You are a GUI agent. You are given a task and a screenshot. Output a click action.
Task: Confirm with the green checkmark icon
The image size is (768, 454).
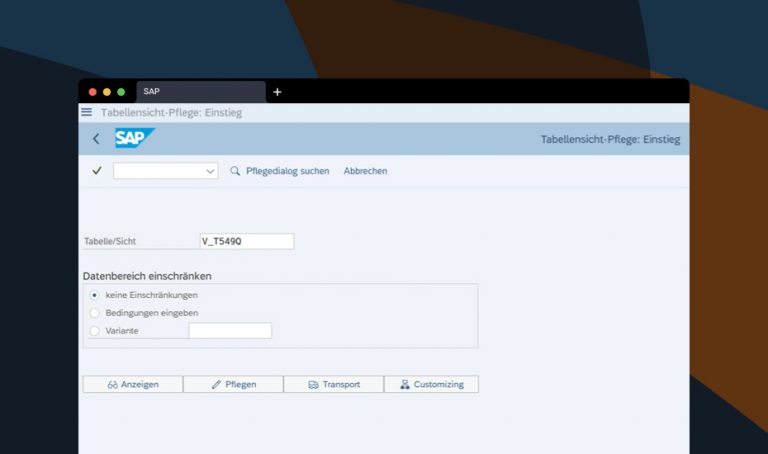click(x=97, y=170)
